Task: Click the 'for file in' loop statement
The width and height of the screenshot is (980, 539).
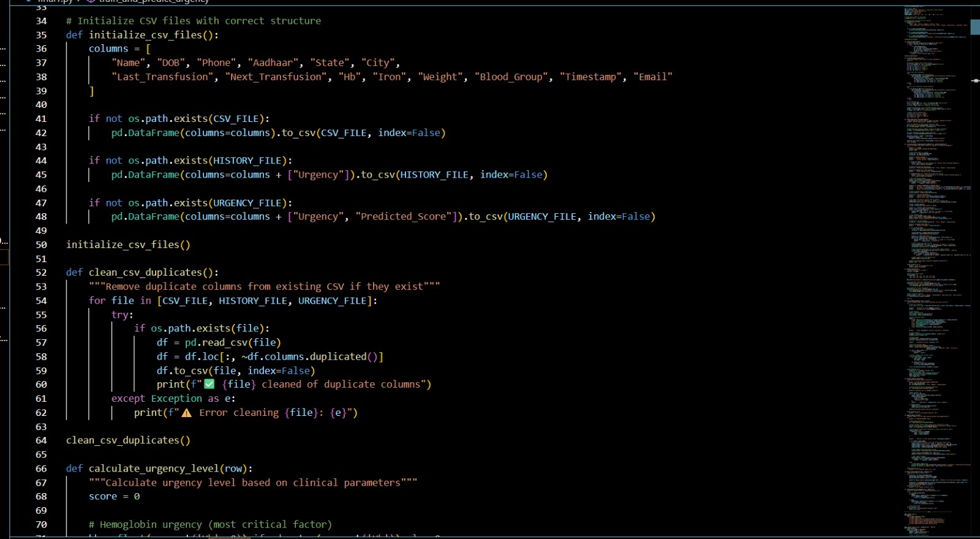Action: 233,301
